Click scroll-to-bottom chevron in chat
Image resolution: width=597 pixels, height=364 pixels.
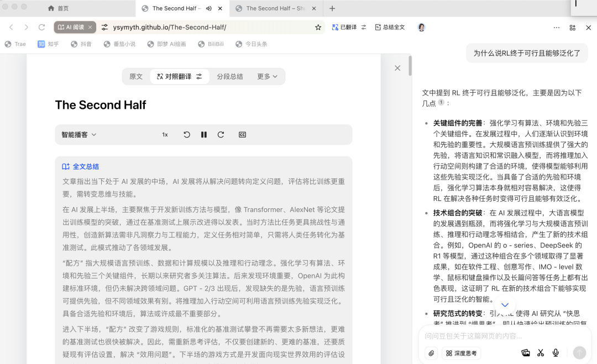505,305
